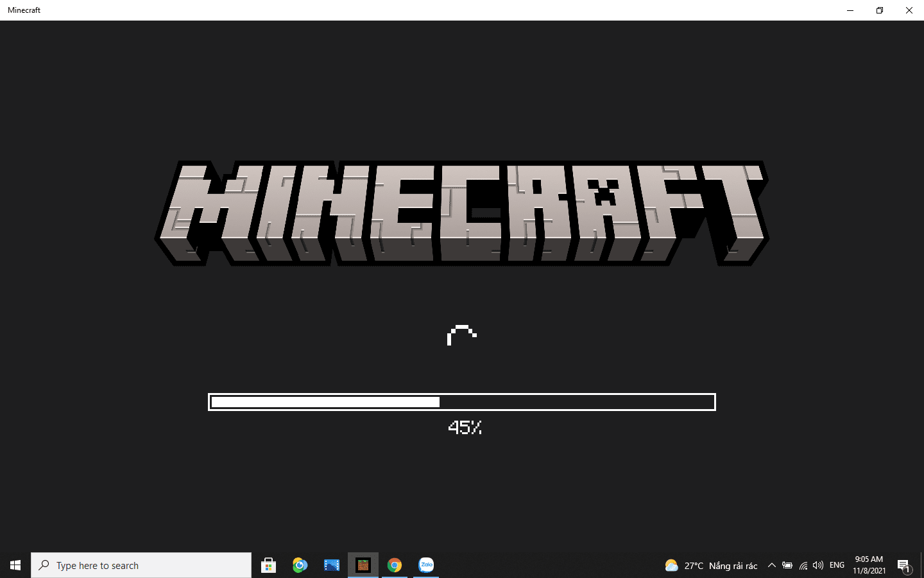924x578 pixels.
Task: Click the ENG input language indicator
Action: click(x=837, y=565)
